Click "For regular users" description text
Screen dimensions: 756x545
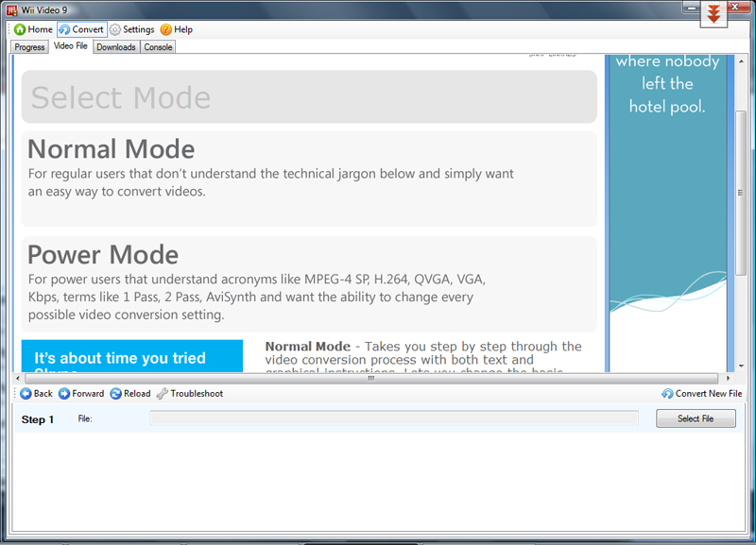pos(271,182)
